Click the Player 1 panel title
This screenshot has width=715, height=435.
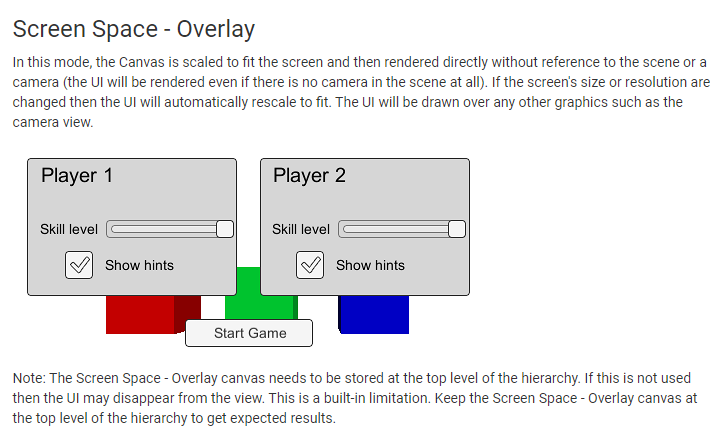pyautogui.click(x=77, y=176)
